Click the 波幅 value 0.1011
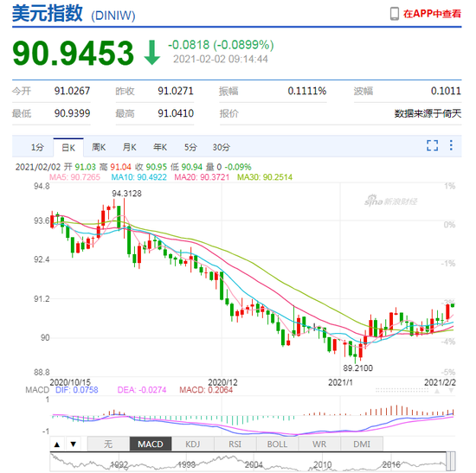This screenshot has width=476, height=473. 446,91
